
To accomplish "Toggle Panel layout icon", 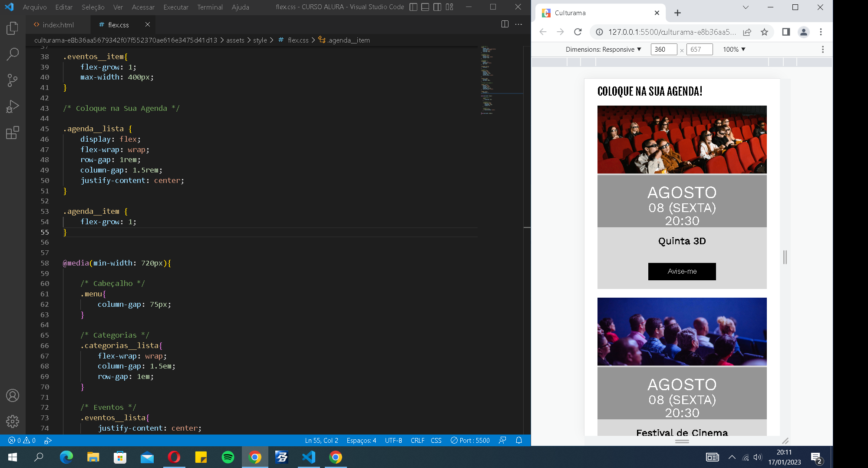I will [425, 7].
